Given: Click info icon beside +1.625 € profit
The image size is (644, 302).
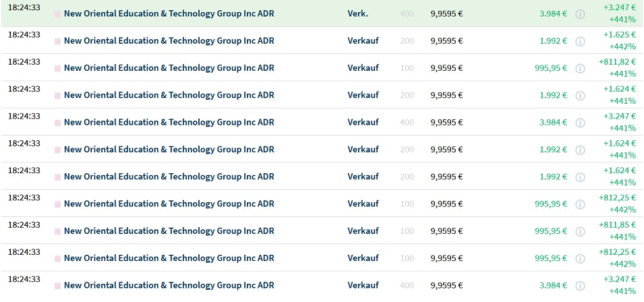Looking at the screenshot, I should coord(580,41).
